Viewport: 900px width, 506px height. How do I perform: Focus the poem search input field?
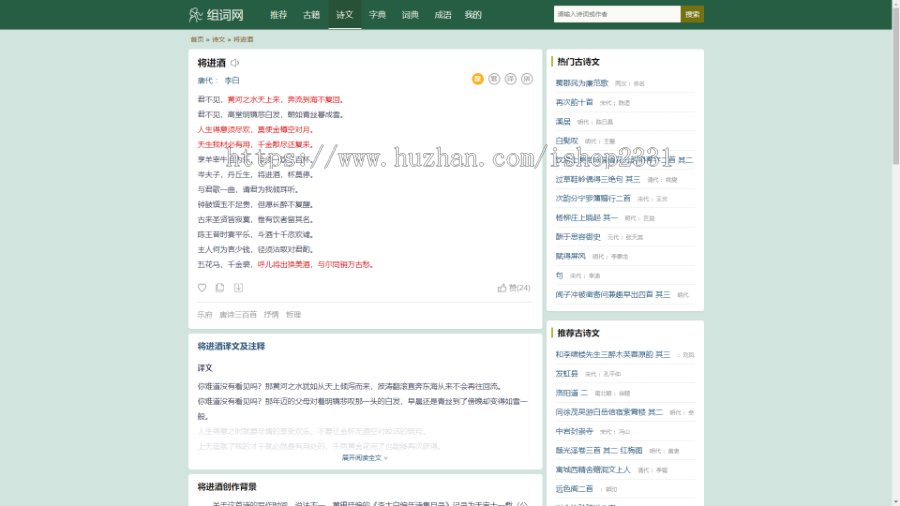pos(617,14)
